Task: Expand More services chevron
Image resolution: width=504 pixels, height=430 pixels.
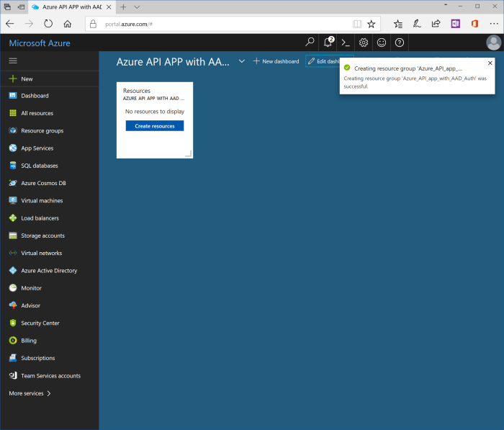Action: pos(49,393)
